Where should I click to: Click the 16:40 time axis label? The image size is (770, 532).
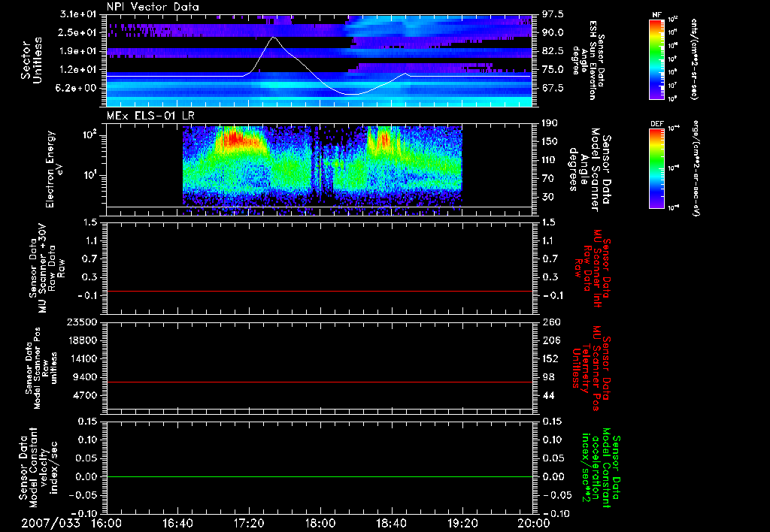coord(177,523)
